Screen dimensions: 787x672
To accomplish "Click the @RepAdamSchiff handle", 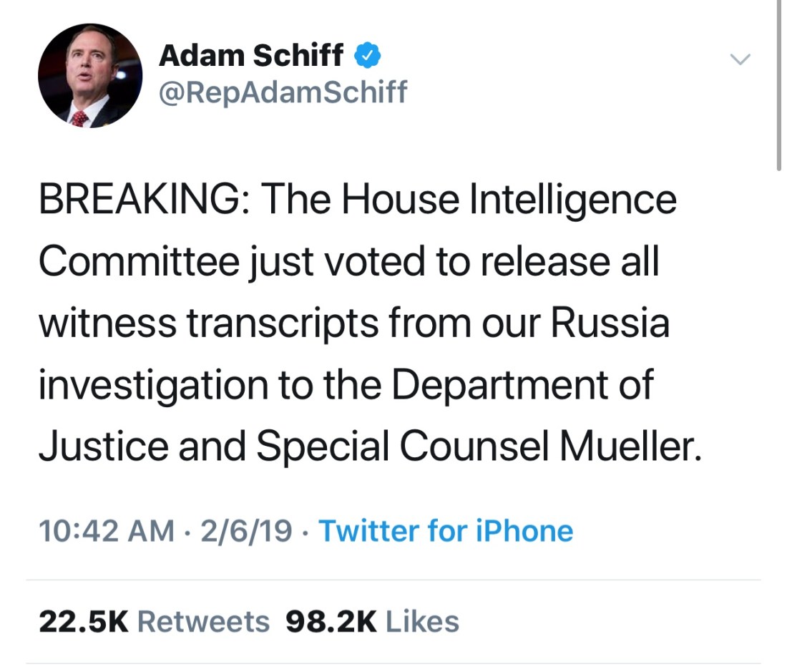I will pyautogui.click(x=283, y=92).
